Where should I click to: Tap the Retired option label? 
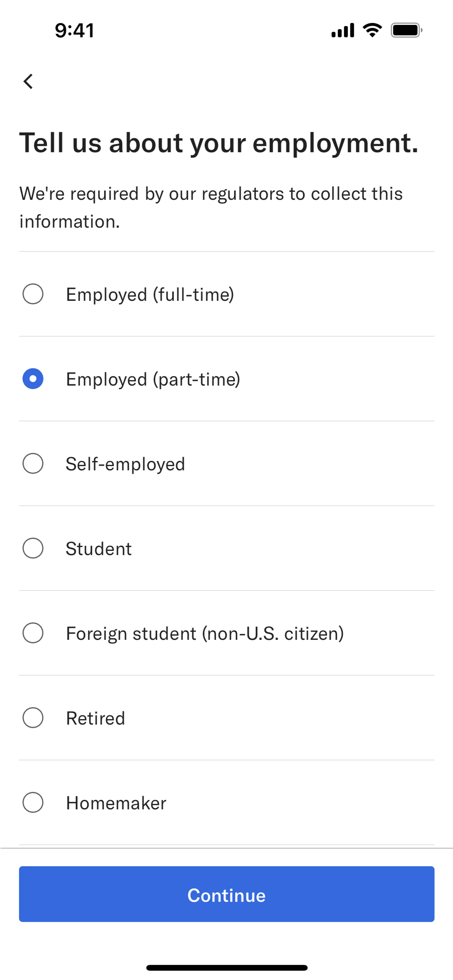coord(96,718)
